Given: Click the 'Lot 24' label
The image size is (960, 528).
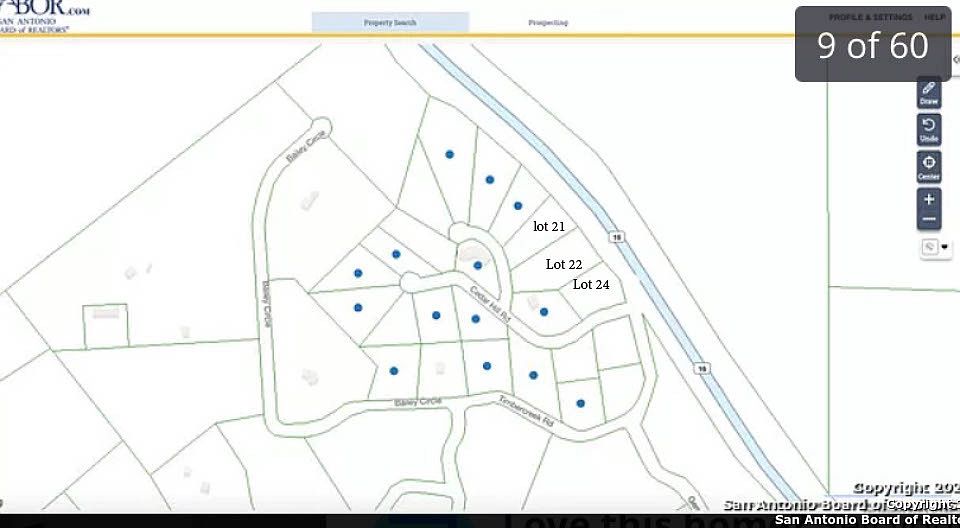Looking at the screenshot, I should click(x=591, y=284).
